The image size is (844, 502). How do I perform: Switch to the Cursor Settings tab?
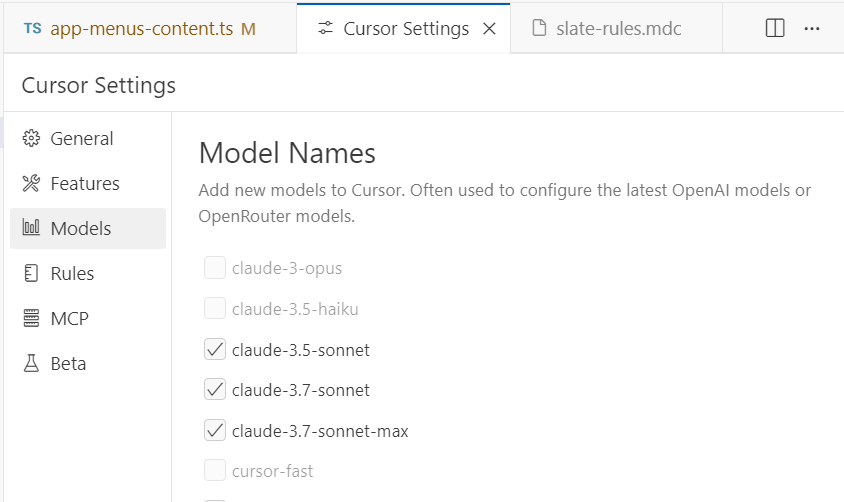pos(404,29)
